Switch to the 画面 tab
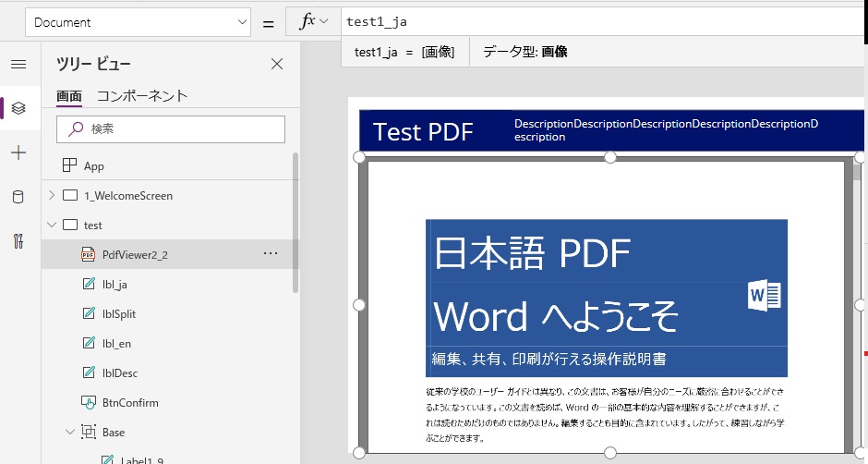 coord(69,96)
